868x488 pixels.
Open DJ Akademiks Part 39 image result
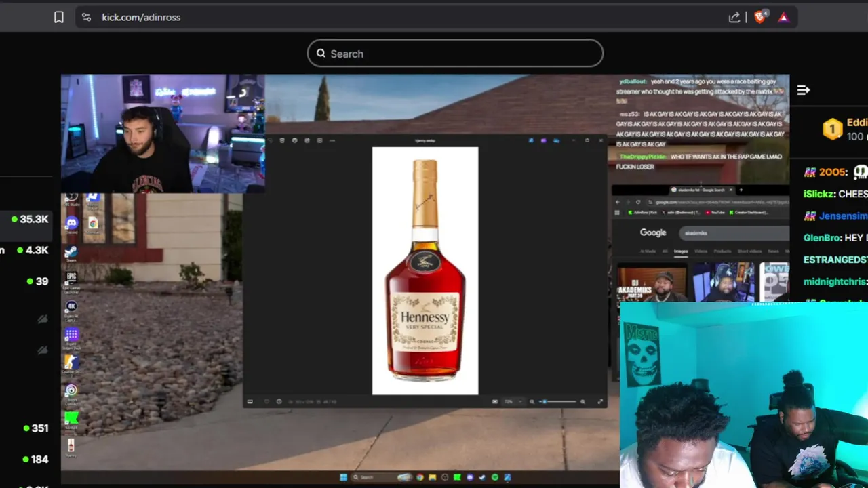tap(652, 282)
